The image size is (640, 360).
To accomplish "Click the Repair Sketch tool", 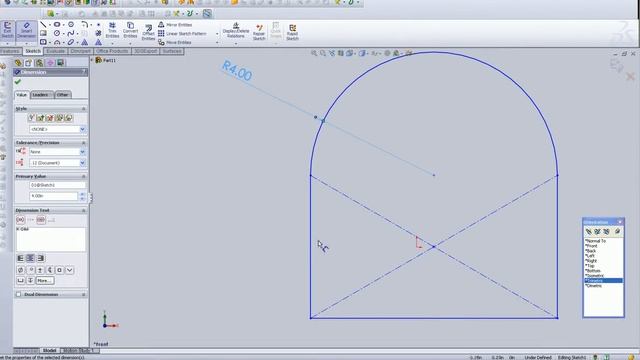I will (259, 32).
